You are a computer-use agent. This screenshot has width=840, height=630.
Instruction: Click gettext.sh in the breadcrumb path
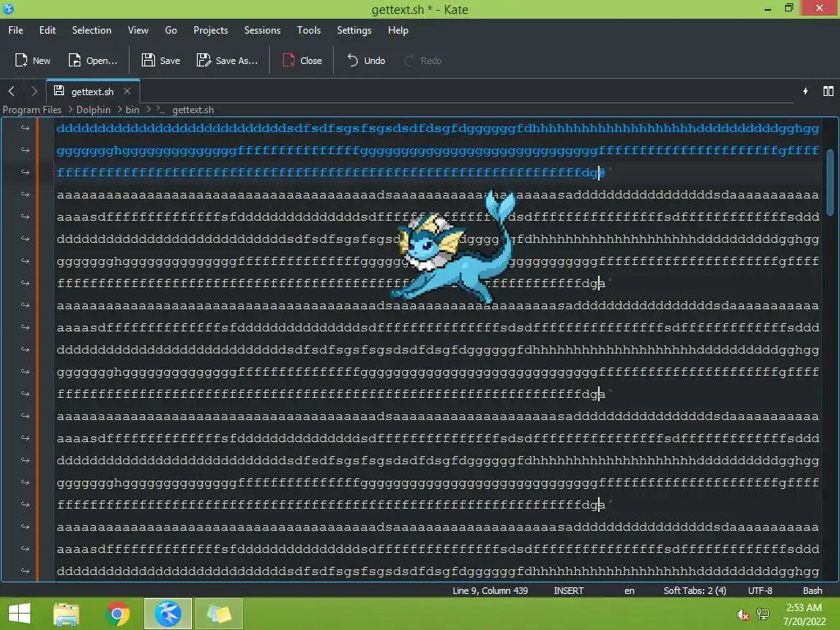(193, 110)
